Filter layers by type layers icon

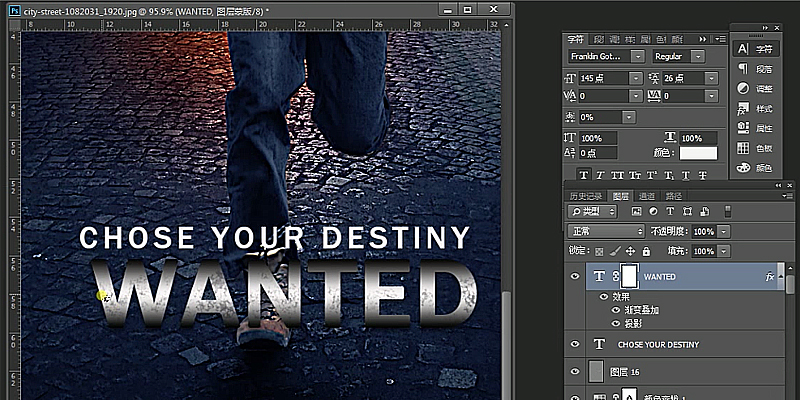tap(670, 211)
